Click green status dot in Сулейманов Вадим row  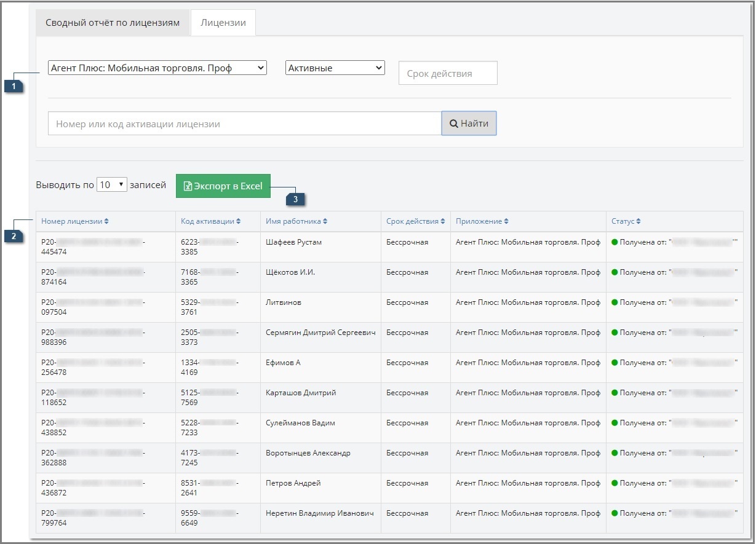[x=615, y=423]
